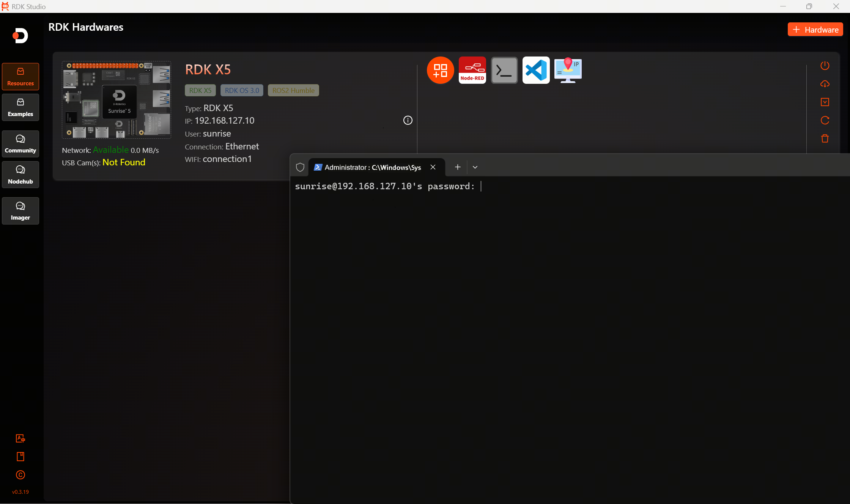Image resolution: width=850 pixels, height=504 pixels.
Task: Refresh the RDK X5 device status
Action: (825, 120)
